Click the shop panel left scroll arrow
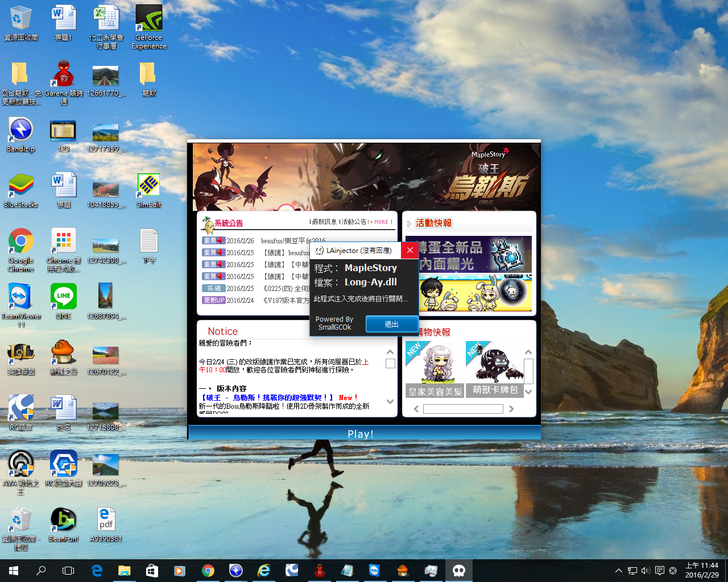Image resolution: width=728 pixels, height=582 pixels. tap(416, 409)
